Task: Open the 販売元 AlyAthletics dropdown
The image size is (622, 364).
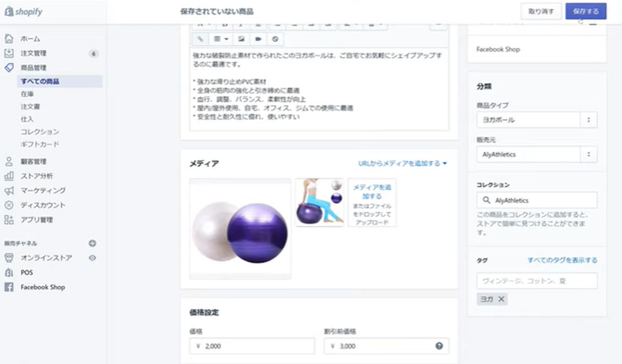Action: click(x=536, y=154)
